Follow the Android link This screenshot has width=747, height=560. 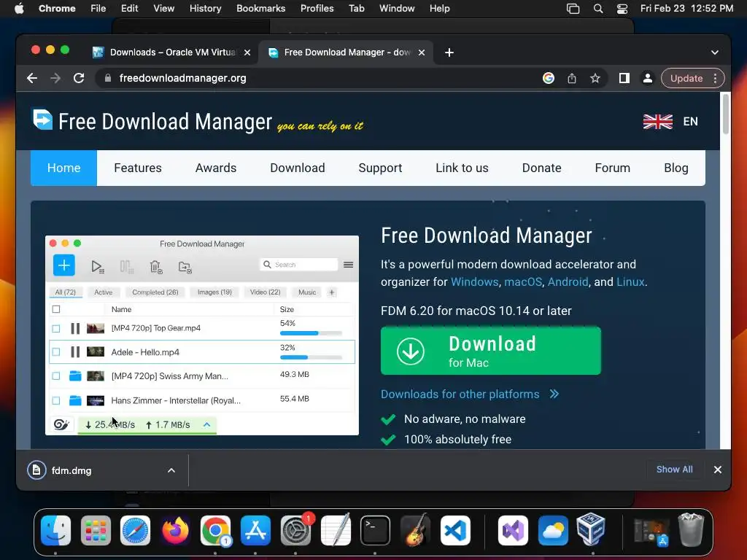tap(568, 282)
